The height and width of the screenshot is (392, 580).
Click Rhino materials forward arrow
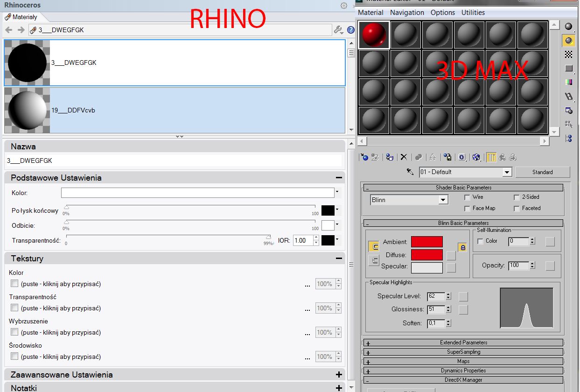coord(21,30)
